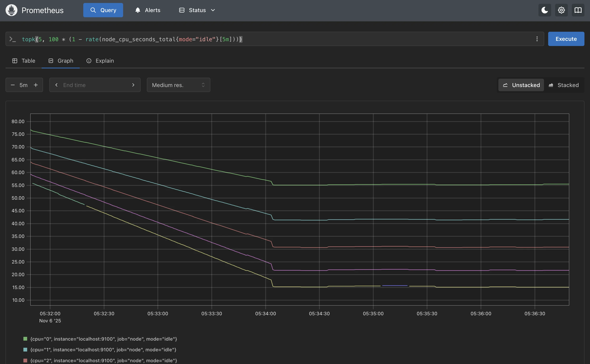
Task: Open query options via three-dot menu
Action: [x=537, y=39]
